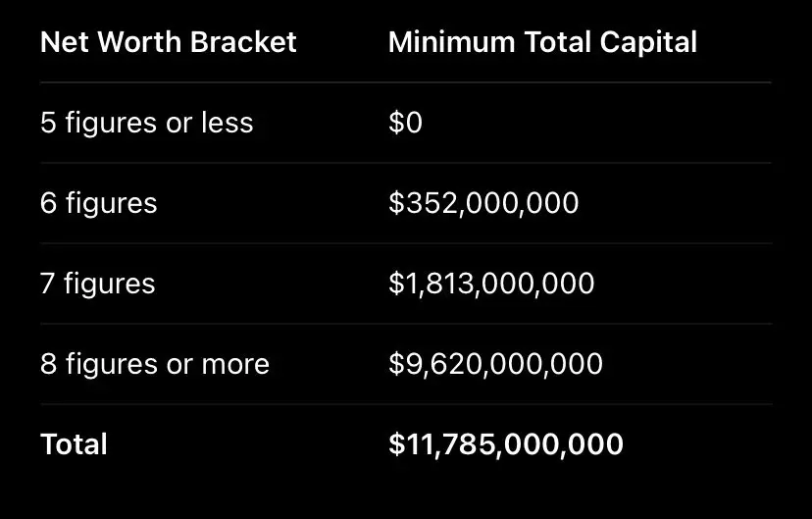Click the $352,000,000 value
This screenshot has height=519, width=812.
click(x=483, y=203)
